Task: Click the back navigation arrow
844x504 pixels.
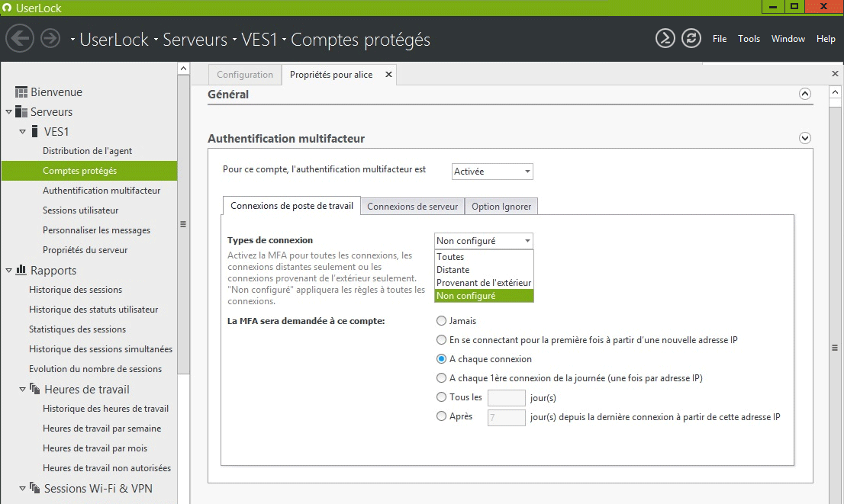Action: tap(20, 39)
